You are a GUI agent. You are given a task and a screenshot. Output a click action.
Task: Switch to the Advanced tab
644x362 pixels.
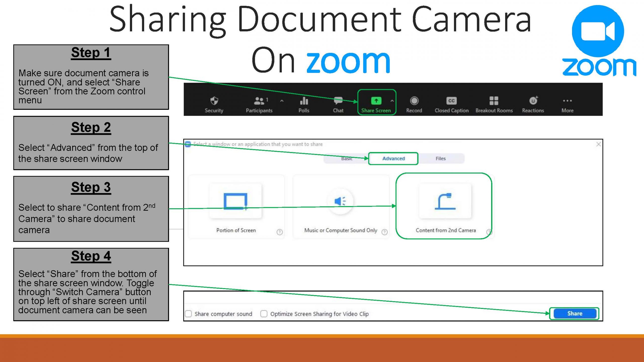coord(393,158)
